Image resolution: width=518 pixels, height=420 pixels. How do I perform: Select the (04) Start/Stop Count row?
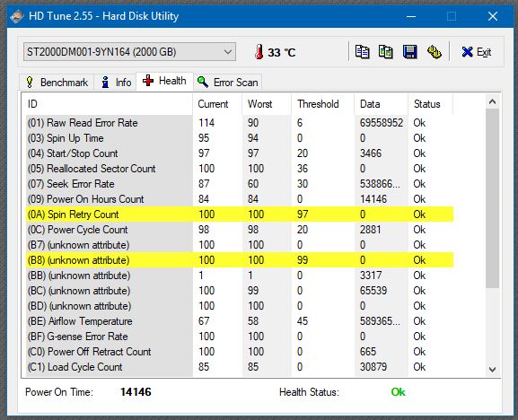240,153
